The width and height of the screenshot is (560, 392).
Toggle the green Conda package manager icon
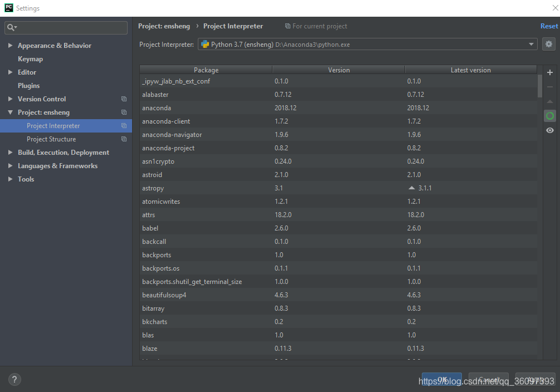[550, 116]
